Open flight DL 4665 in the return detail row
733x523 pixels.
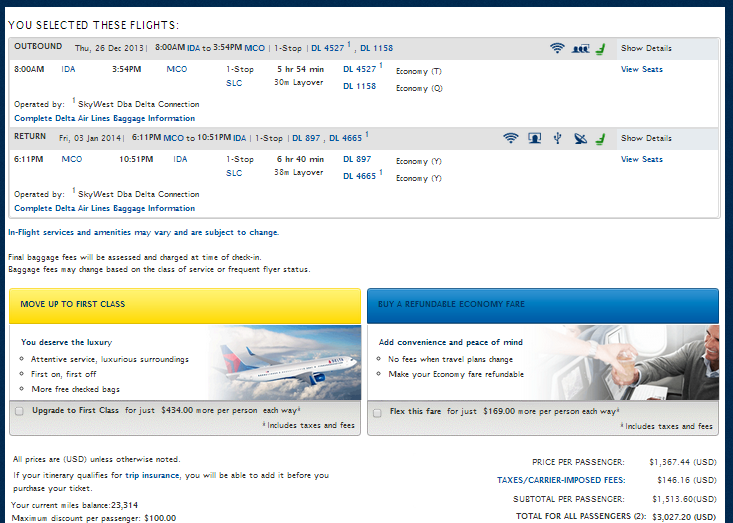[359, 176]
